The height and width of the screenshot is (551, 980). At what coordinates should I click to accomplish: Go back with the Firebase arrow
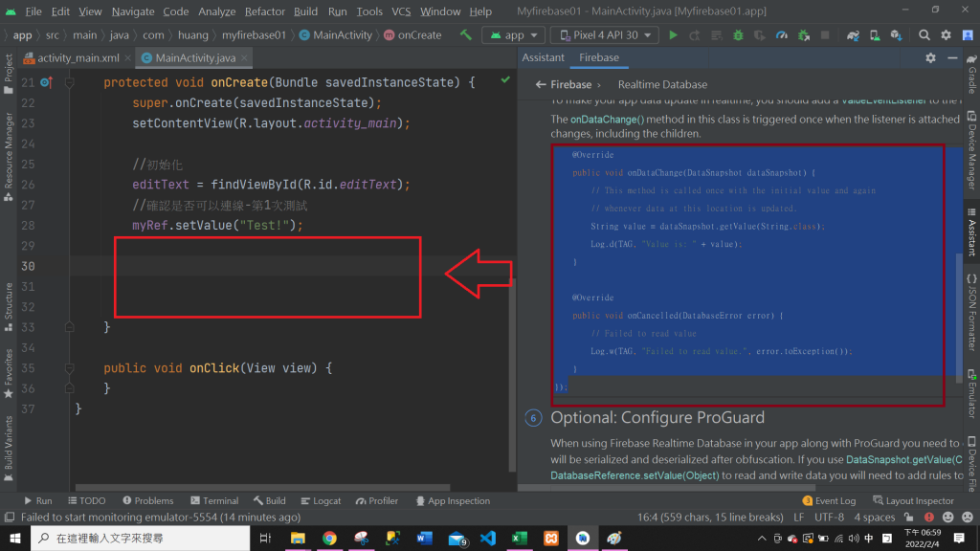541,84
